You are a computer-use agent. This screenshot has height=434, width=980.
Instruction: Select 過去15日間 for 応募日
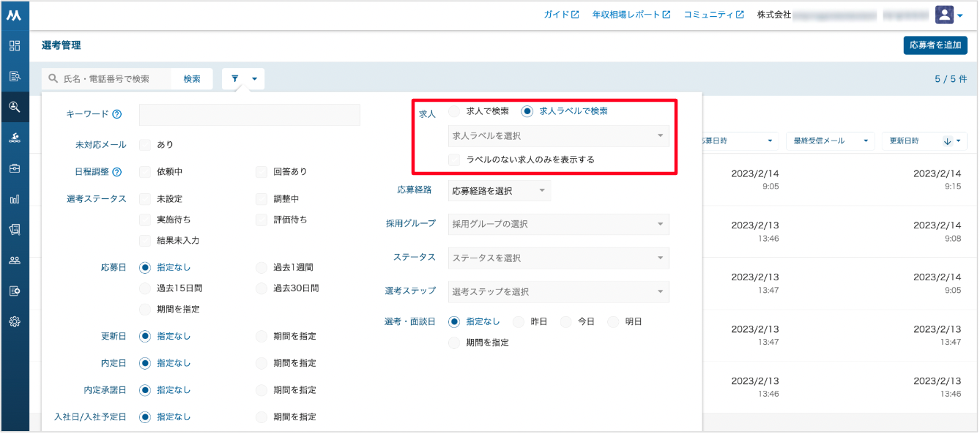145,288
